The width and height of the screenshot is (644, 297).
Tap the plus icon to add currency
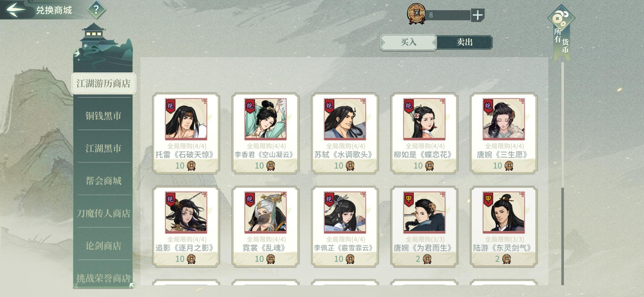pos(477,15)
